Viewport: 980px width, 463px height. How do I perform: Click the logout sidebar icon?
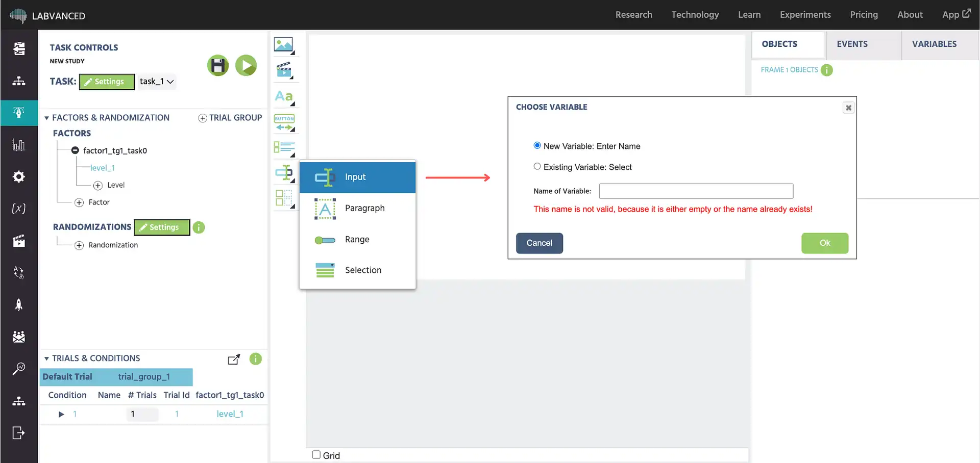(19, 433)
